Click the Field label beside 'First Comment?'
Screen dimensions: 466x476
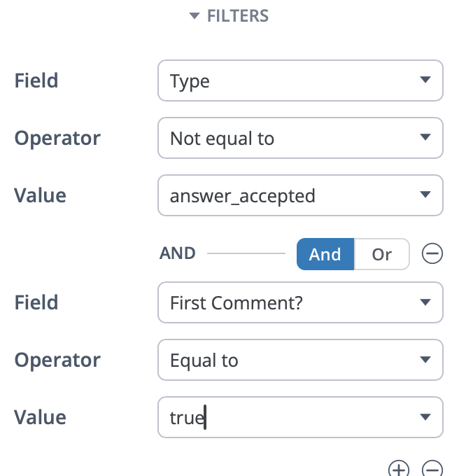(x=36, y=302)
